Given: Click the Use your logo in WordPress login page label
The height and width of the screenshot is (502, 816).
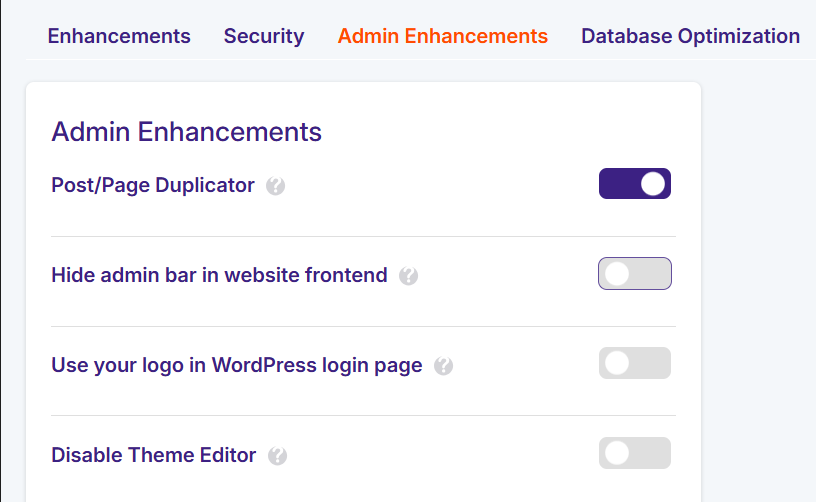Looking at the screenshot, I should click(x=237, y=365).
